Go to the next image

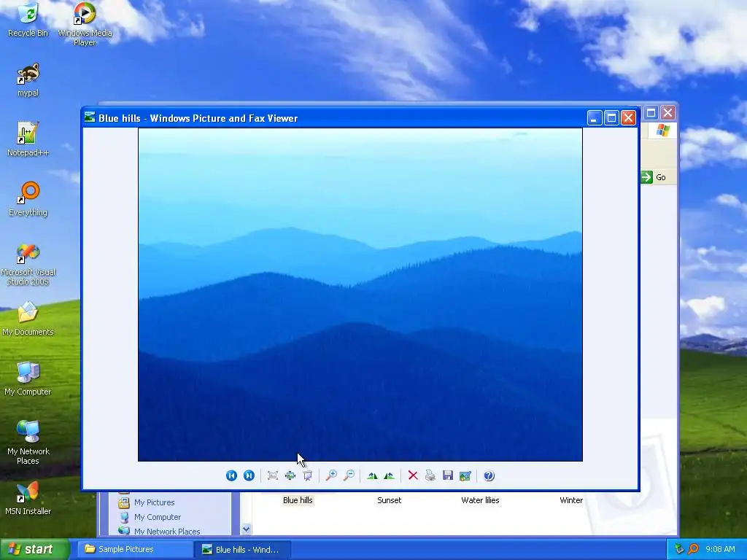pyautogui.click(x=249, y=475)
